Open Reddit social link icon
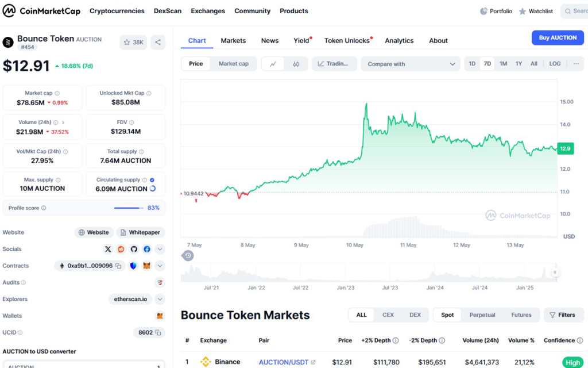Image resolution: width=588 pixels, height=368 pixels. [121, 249]
